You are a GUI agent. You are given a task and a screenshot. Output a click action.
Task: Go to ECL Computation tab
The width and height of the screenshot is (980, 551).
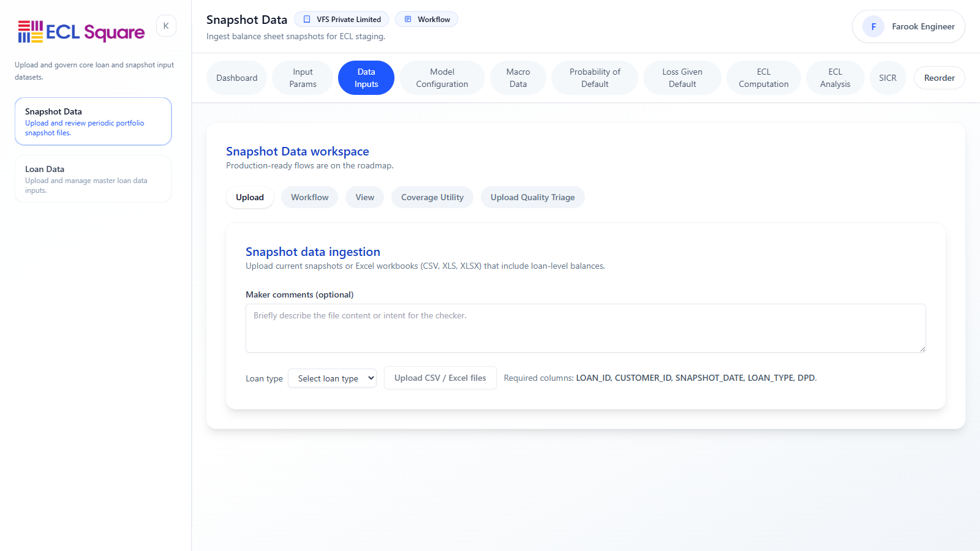tap(764, 78)
